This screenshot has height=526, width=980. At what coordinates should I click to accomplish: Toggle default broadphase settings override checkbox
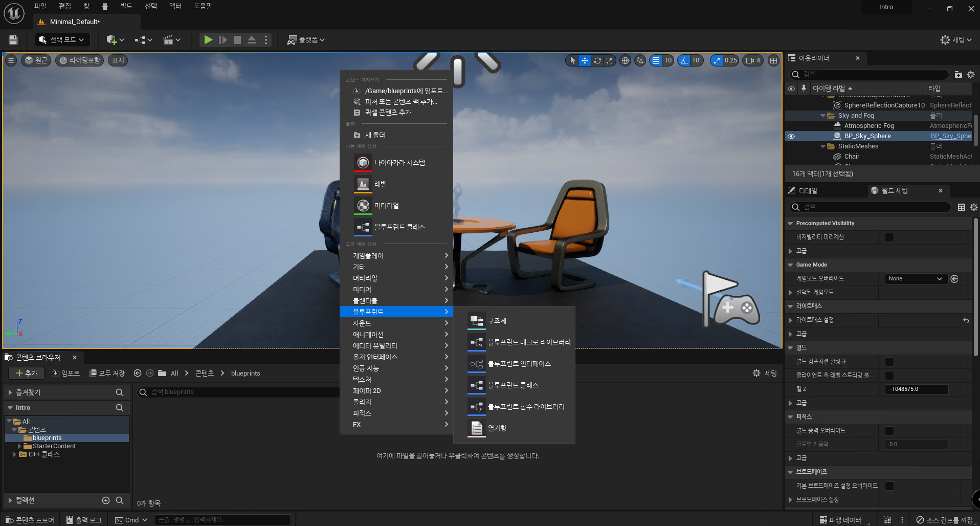click(x=889, y=486)
